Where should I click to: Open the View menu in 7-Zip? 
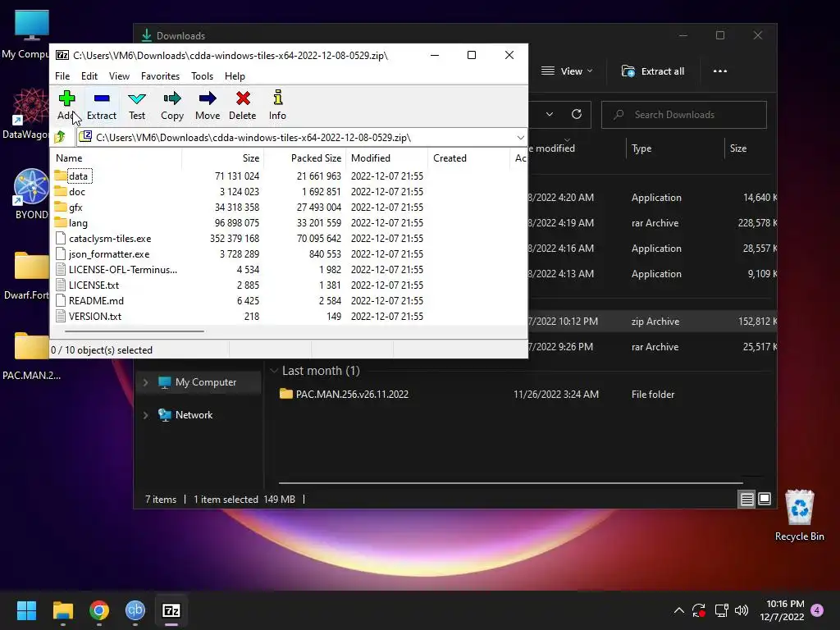pos(119,76)
